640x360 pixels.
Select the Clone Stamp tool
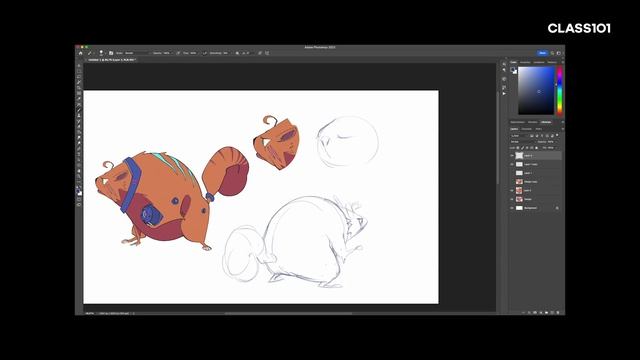point(79,116)
